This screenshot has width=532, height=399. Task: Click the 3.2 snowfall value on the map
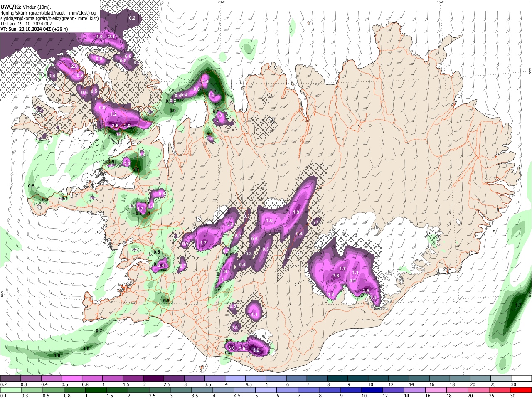pyautogui.click(x=256, y=350)
